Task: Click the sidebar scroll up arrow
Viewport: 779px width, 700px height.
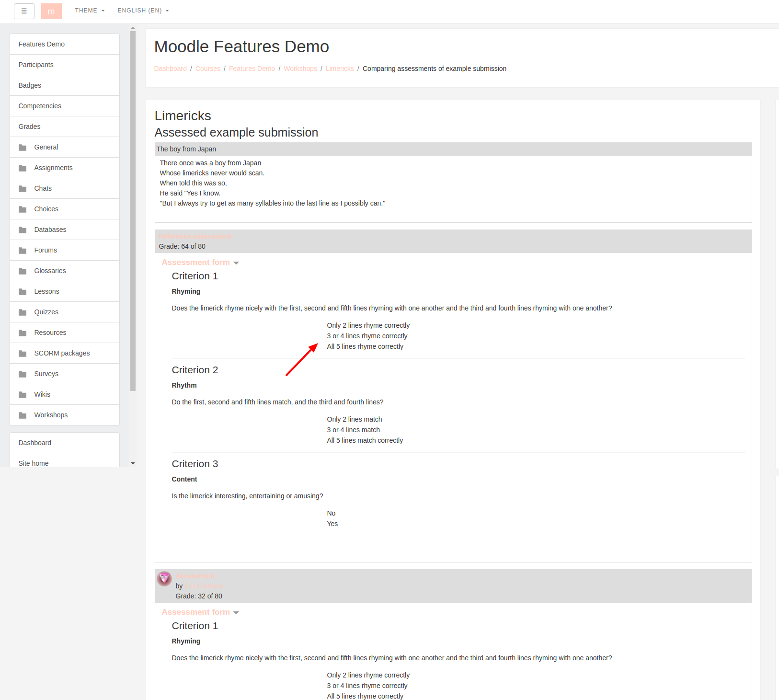Action: click(x=133, y=28)
